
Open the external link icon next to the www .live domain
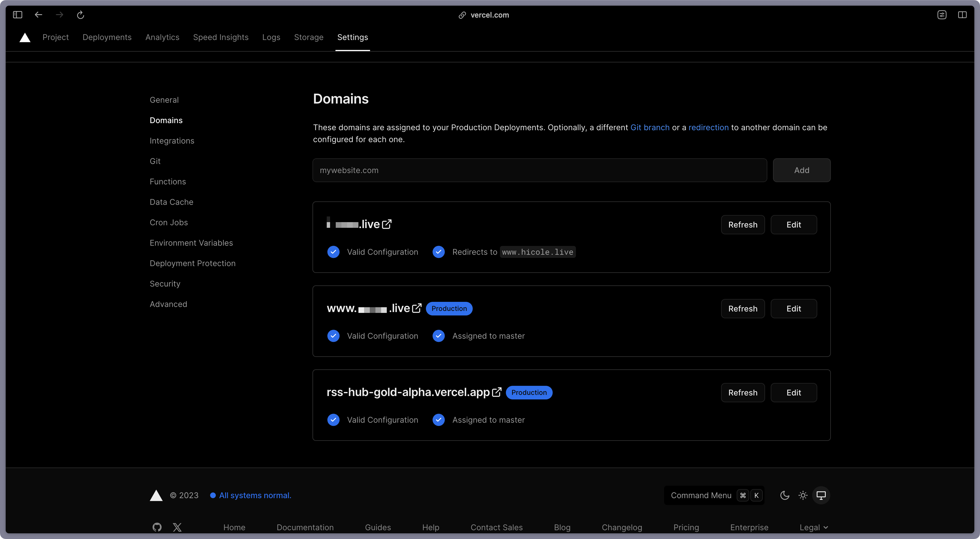[x=417, y=308]
